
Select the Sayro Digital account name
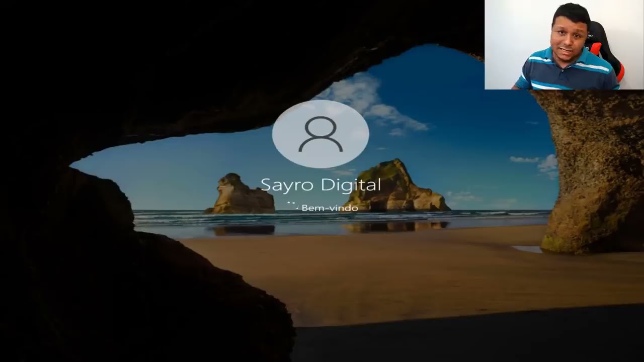point(320,185)
